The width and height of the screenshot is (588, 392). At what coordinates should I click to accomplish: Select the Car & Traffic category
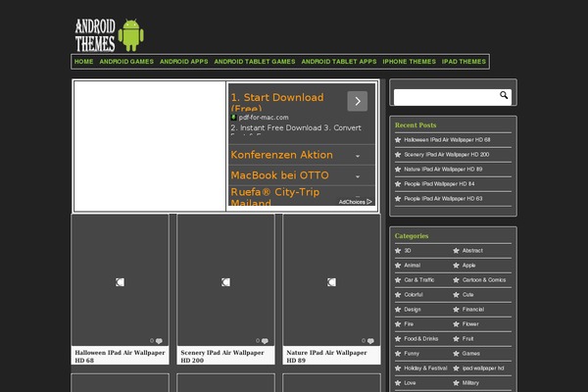[419, 280]
